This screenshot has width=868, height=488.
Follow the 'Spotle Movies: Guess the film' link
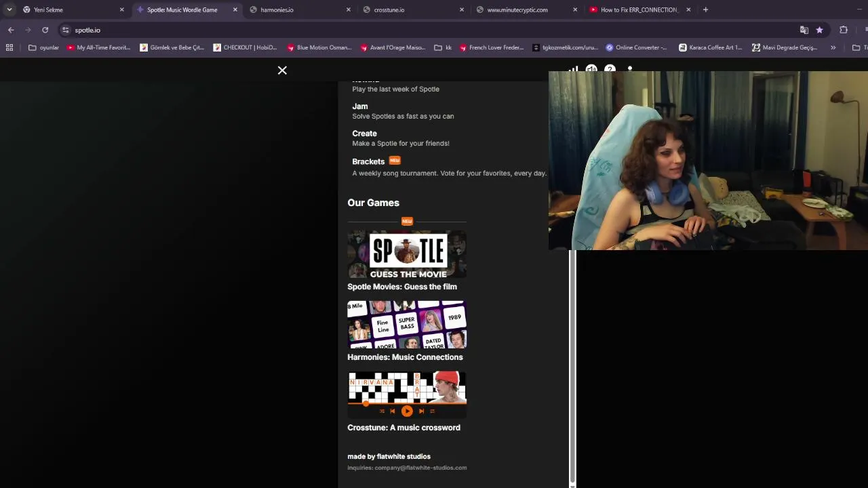click(x=402, y=287)
